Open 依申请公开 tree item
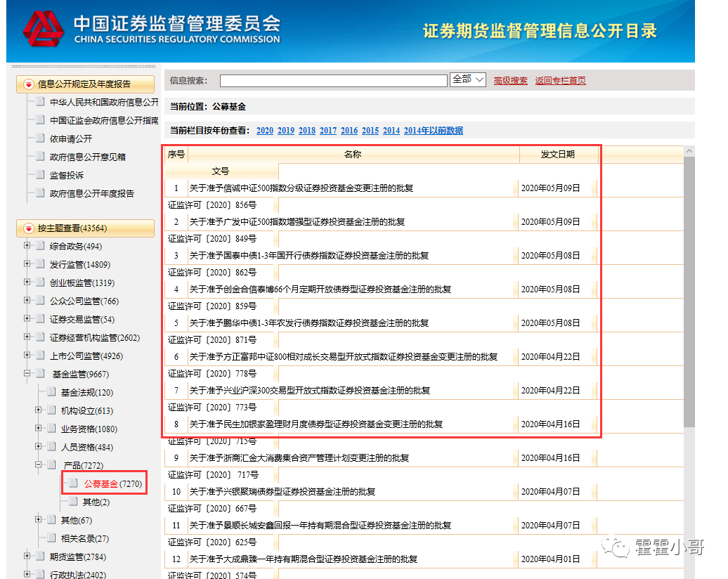The image size is (728, 579). 71,139
